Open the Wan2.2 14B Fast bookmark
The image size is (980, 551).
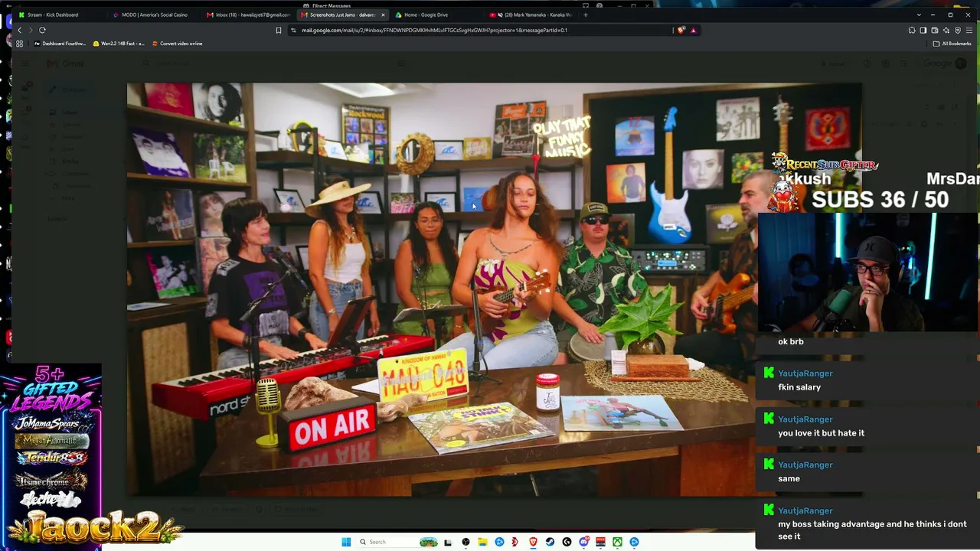[119, 44]
